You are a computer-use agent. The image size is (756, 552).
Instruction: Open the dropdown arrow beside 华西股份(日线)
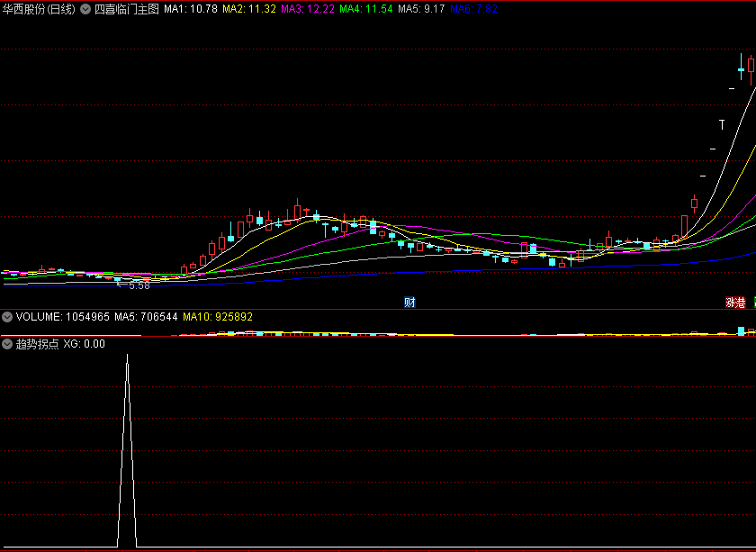pos(85,9)
